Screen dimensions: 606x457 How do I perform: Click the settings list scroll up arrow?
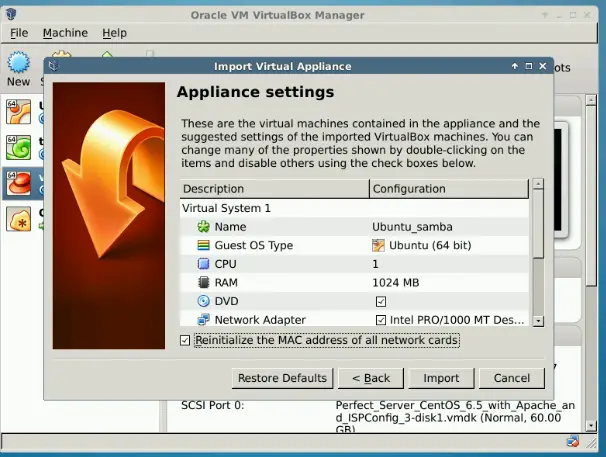538,184
